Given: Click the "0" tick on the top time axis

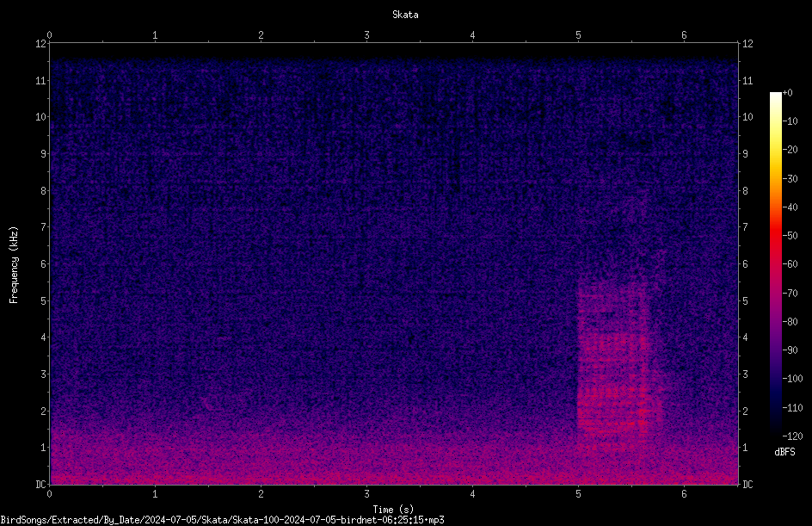Looking at the screenshot, I should (x=49, y=35).
